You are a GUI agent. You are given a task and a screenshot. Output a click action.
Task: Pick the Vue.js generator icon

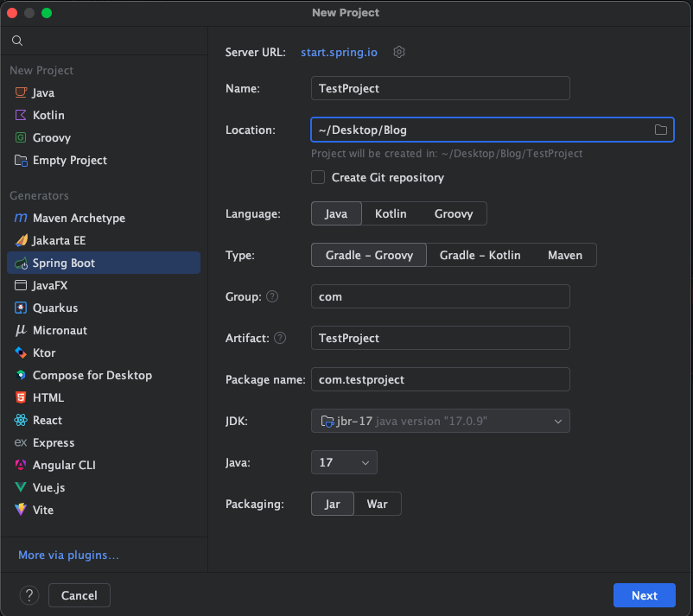click(21, 487)
